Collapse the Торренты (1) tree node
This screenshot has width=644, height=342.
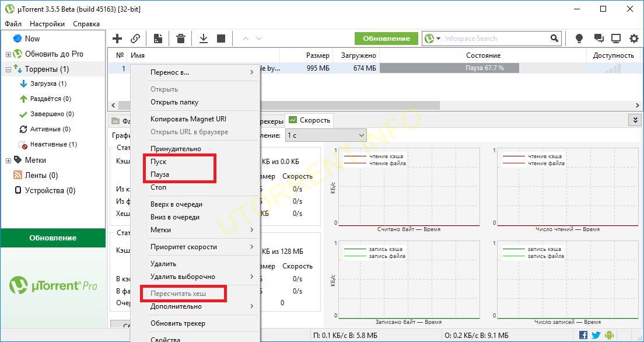(x=8, y=69)
